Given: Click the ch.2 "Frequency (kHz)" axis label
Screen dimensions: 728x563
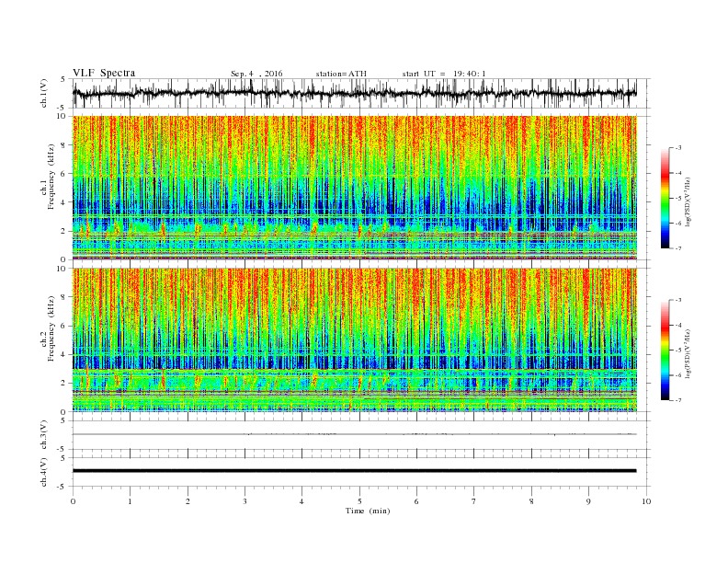Looking at the screenshot, I should [x=51, y=328].
